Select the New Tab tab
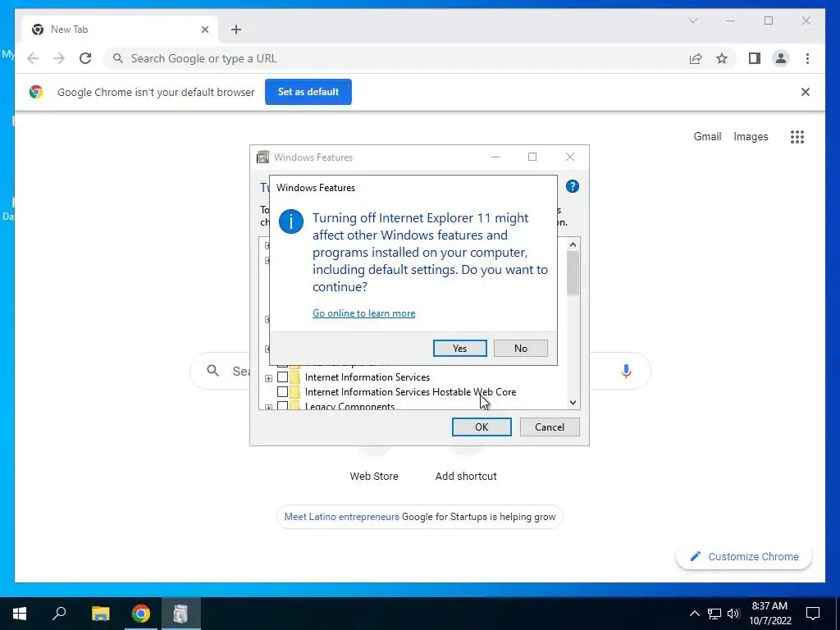 [120, 30]
